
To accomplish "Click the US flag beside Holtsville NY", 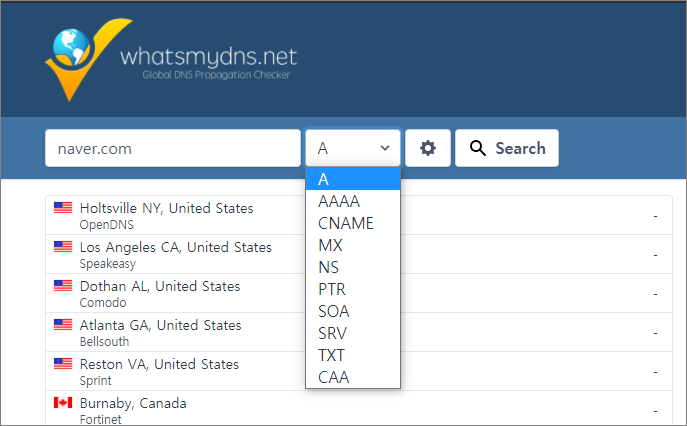I will tap(63, 207).
